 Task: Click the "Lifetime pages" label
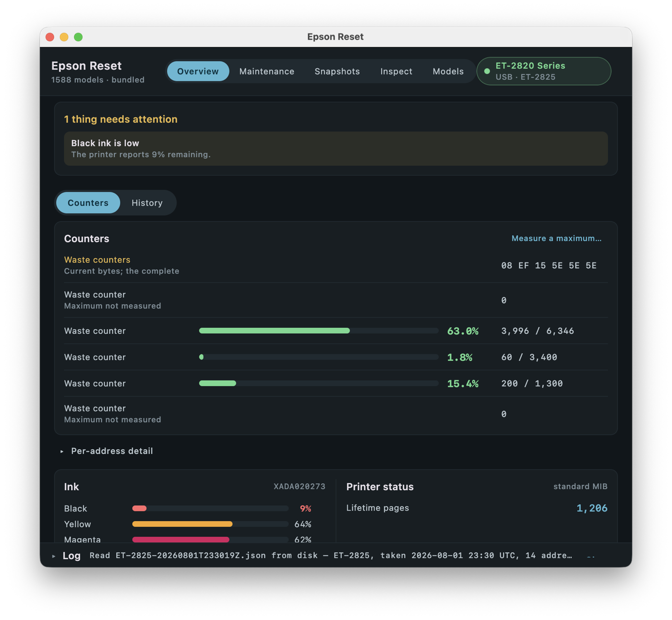pyautogui.click(x=378, y=508)
